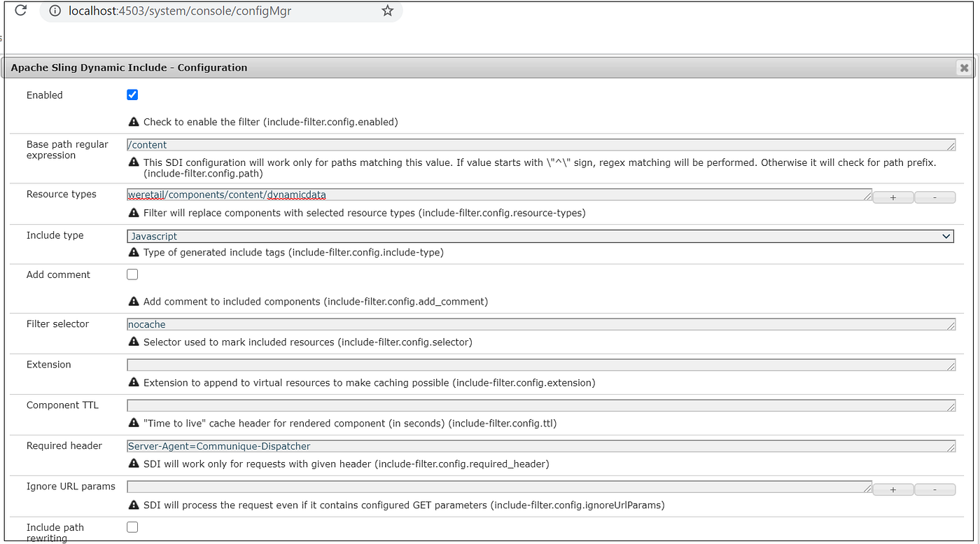Uncheck the Enabled checkbox
Viewport: 980px width, 544px height.
coord(132,95)
